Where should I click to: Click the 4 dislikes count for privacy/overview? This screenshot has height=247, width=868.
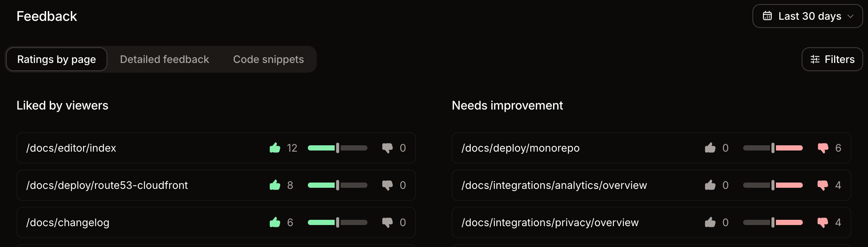click(838, 222)
